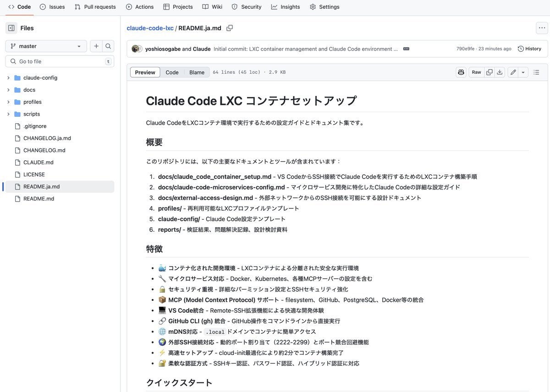Open the master branch dropdown
Viewport: 550px width, 392px height.
(x=46, y=46)
